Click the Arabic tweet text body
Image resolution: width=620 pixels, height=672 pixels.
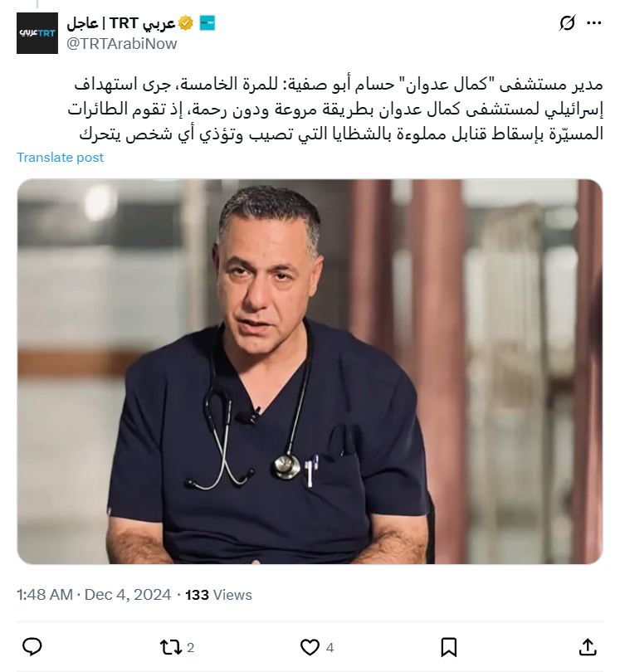(x=335, y=109)
